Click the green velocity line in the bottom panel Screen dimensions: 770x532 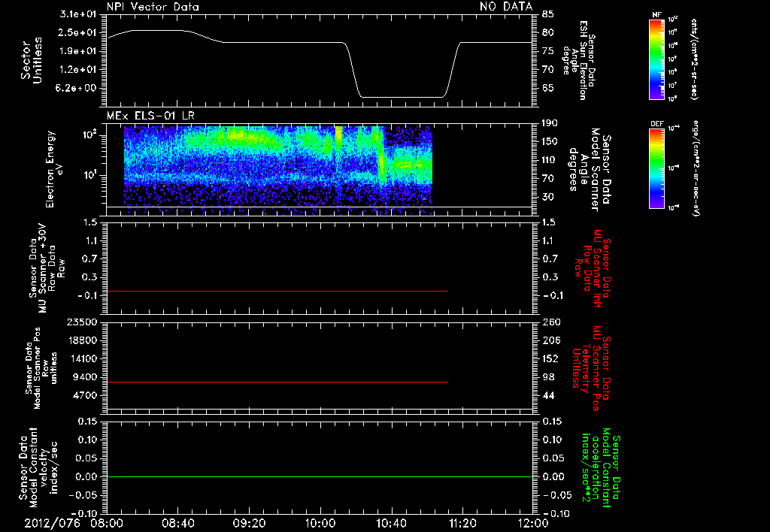[320, 476]
